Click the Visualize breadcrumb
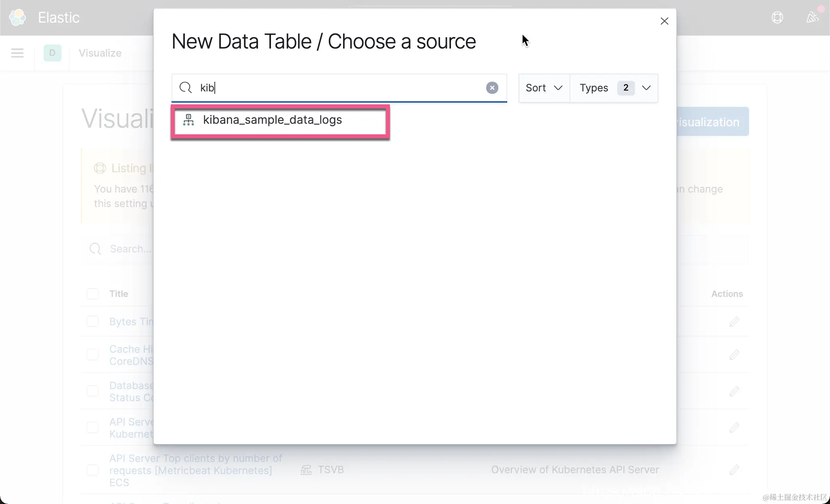The height and width of the screenshot is (504, 830). pos(100,53)
